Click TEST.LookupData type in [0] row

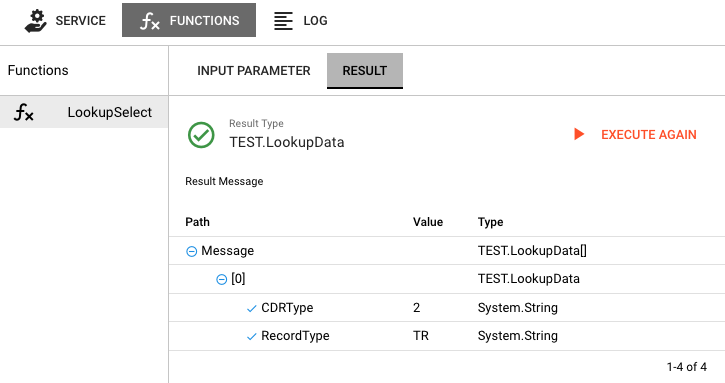coord(528,279)
